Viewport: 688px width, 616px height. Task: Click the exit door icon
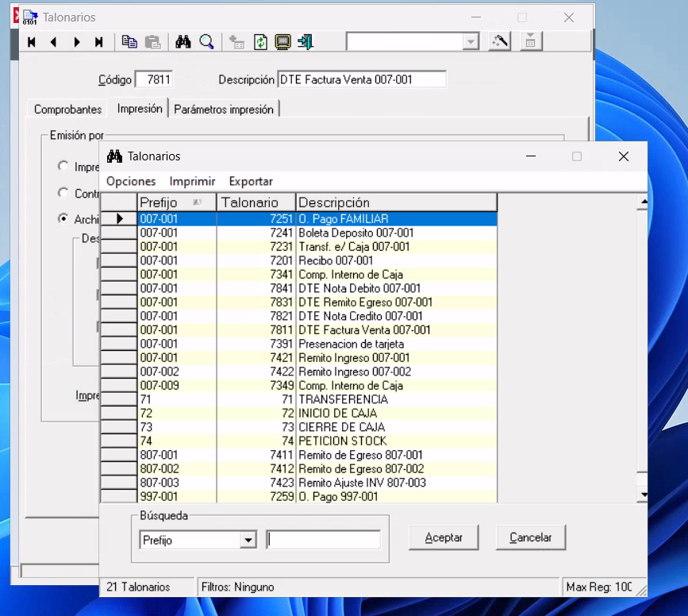[306, 42]
